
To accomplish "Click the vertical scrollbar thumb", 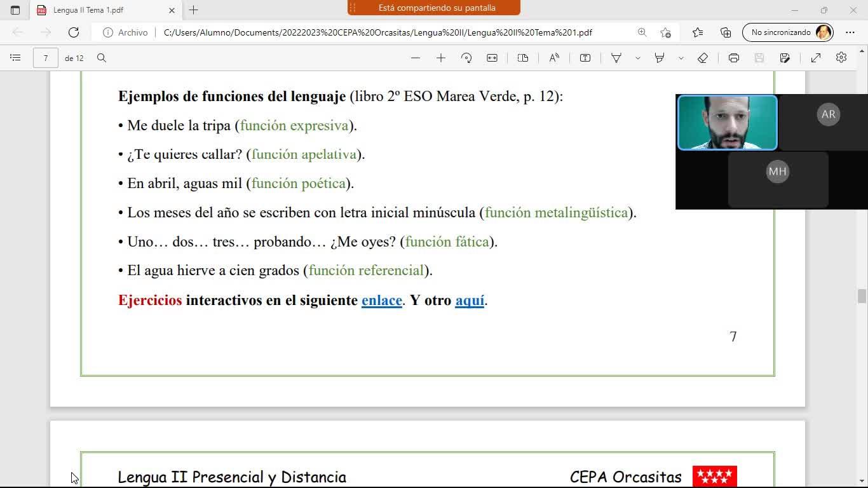I will tap(862, 296).
